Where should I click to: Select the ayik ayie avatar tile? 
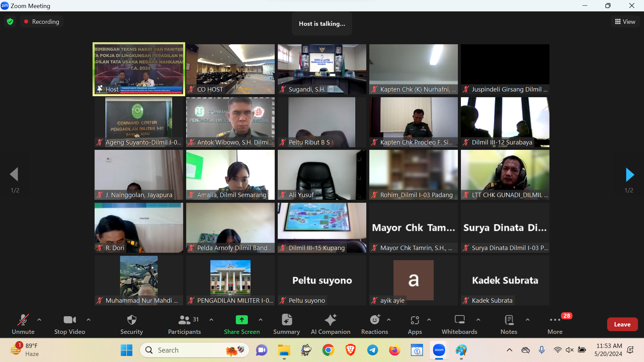click(414, 281)
